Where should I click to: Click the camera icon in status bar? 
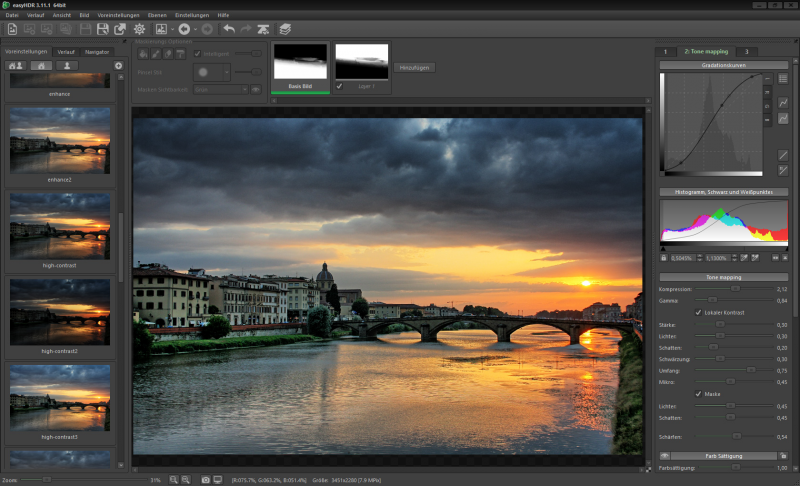[x=205, y=480]
